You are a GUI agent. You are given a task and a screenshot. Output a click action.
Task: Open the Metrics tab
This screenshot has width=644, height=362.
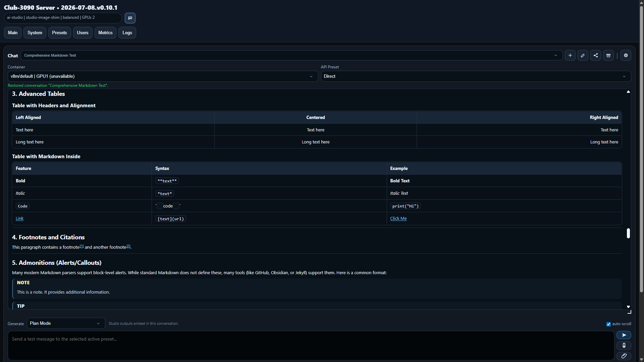[105, 33]
